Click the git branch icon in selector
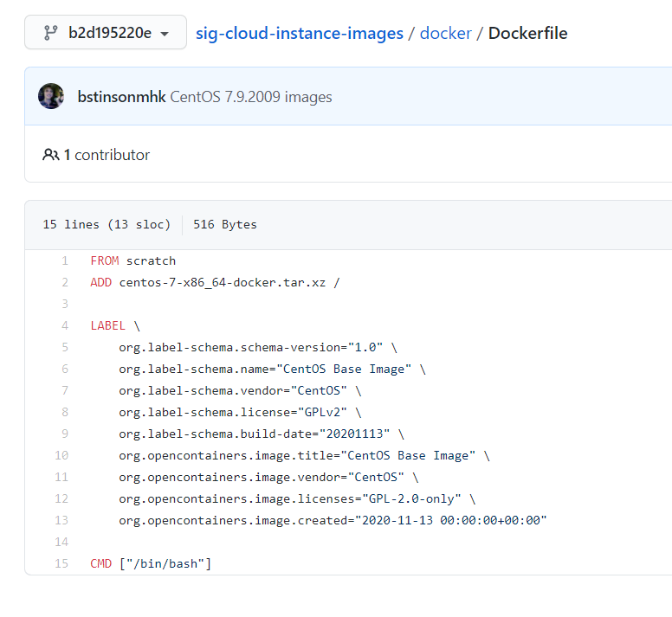This screenshot has width=672, height=617. [x=50, y=33]
